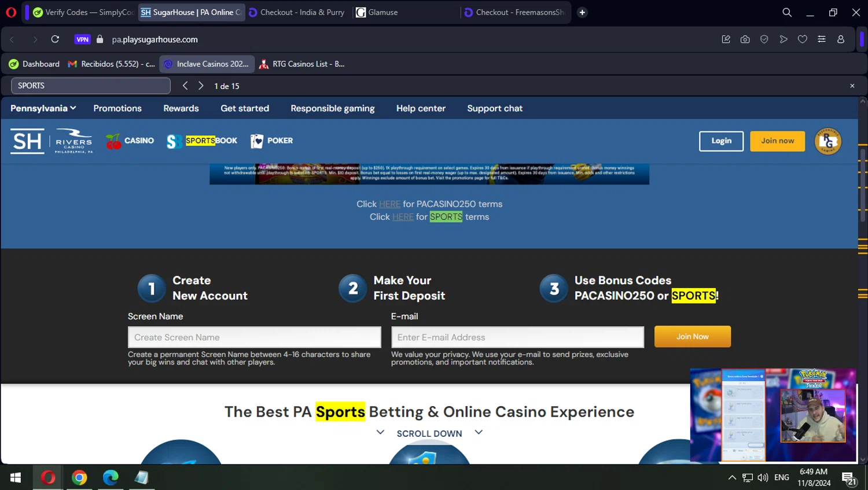Click the browser reload icon
Screen dimensions: 868x490
55,39
